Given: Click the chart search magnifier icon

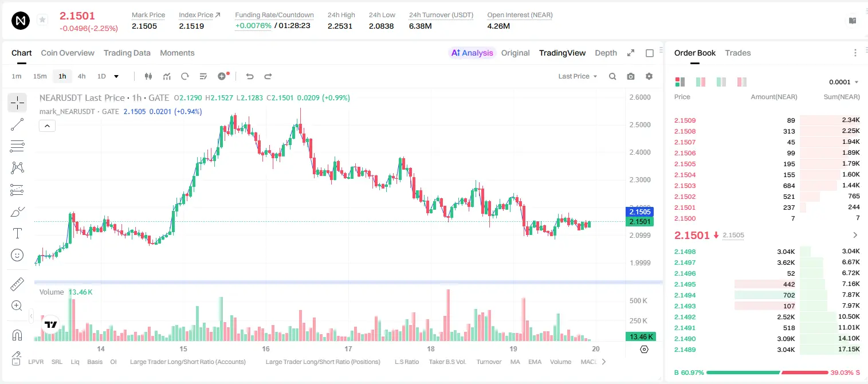Looking at the screenshot, I should [x=612, y=76].
